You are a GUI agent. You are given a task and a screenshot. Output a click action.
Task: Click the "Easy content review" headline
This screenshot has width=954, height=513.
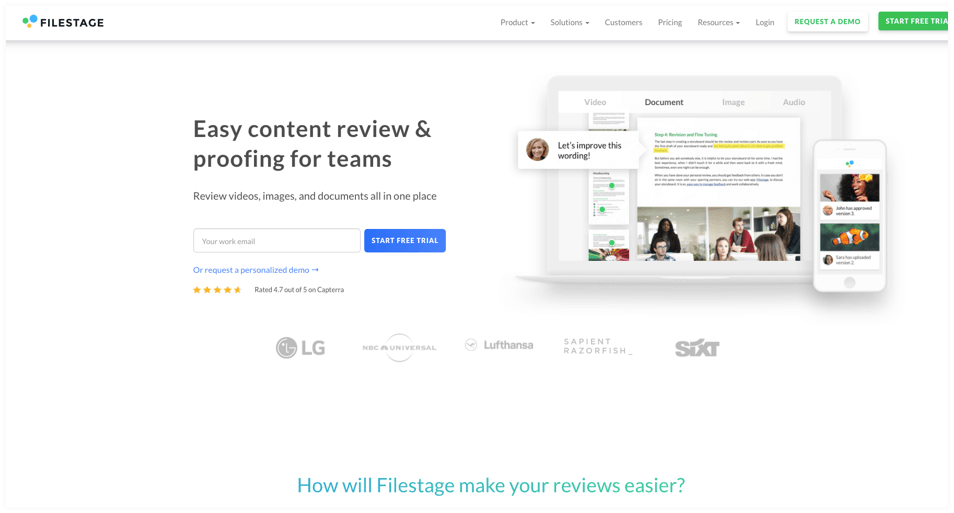pyautogui.click(x=312, y=144)
